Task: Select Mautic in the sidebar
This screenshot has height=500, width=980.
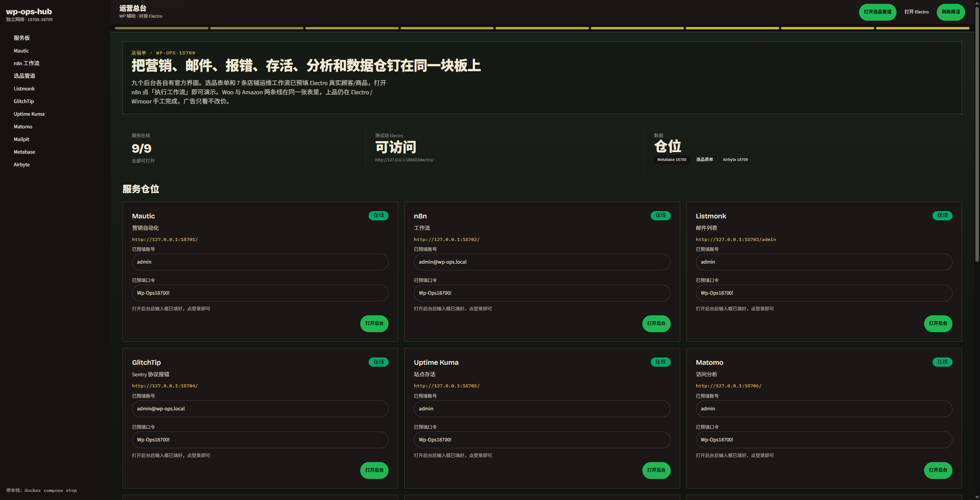Action: 21,51
